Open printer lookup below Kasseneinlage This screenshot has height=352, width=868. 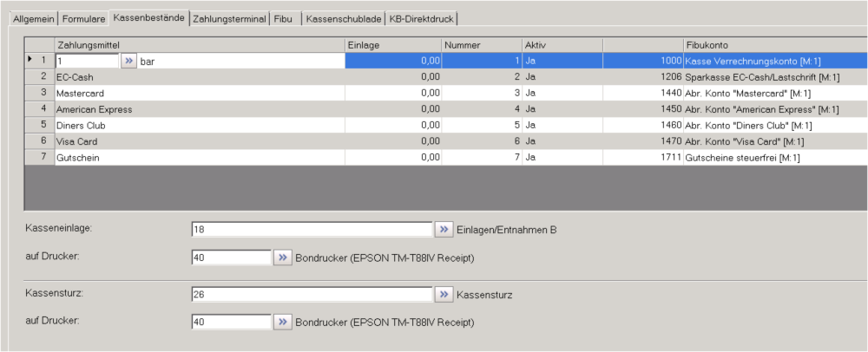[283, 257]
